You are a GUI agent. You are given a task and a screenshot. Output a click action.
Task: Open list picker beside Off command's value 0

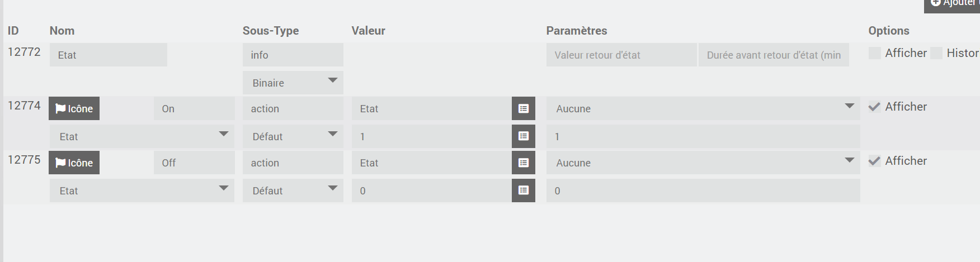(x=524, y=190)
